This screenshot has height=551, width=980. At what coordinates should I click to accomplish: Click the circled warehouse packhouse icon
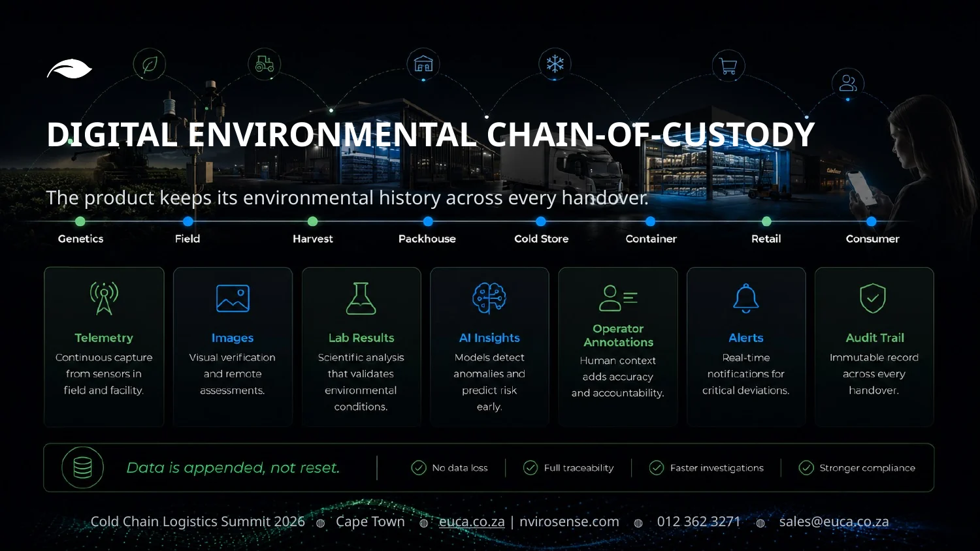click(423, 64)
